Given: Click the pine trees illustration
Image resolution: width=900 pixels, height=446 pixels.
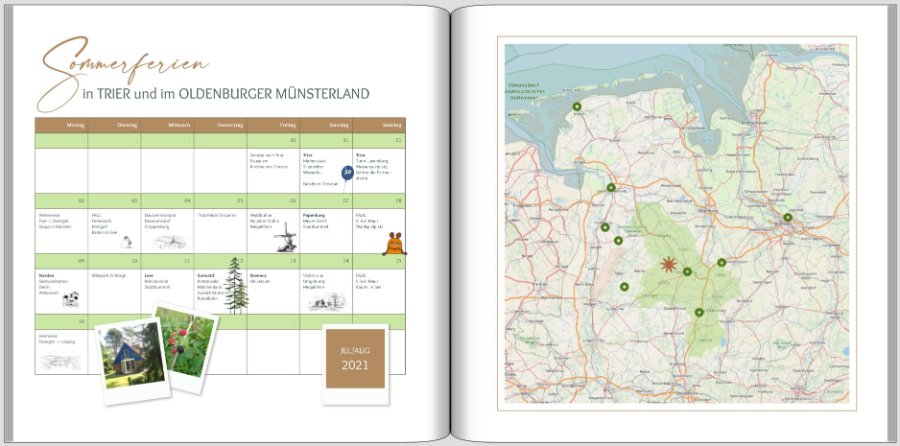Looking at the screenshot, I should point(236,285).
